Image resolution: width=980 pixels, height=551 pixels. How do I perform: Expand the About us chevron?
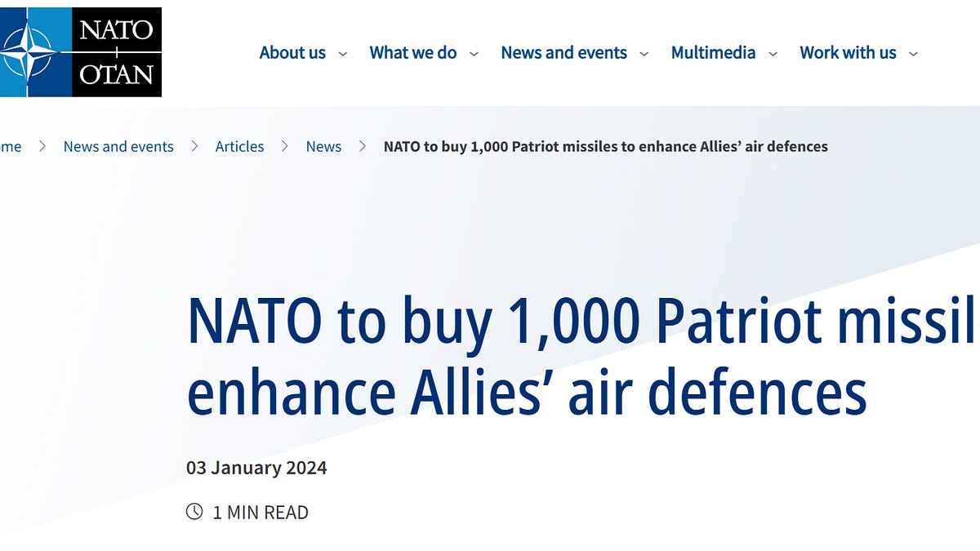coord(343,54)
